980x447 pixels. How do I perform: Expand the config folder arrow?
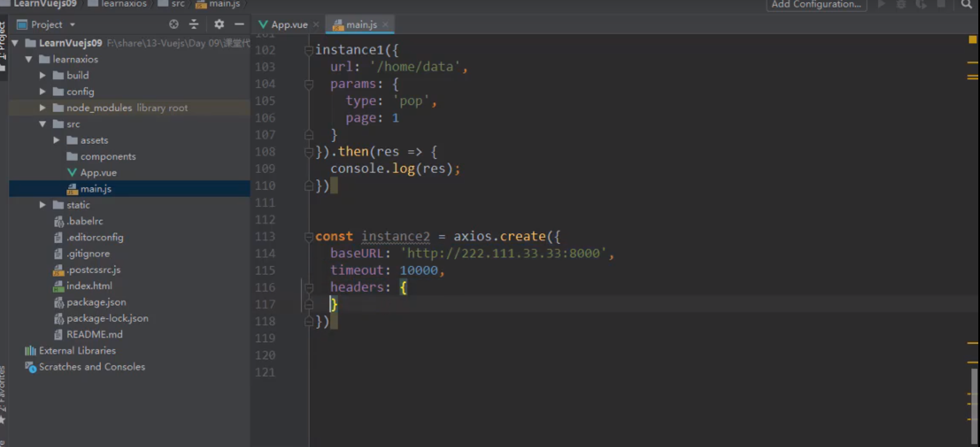click(43, 91)
